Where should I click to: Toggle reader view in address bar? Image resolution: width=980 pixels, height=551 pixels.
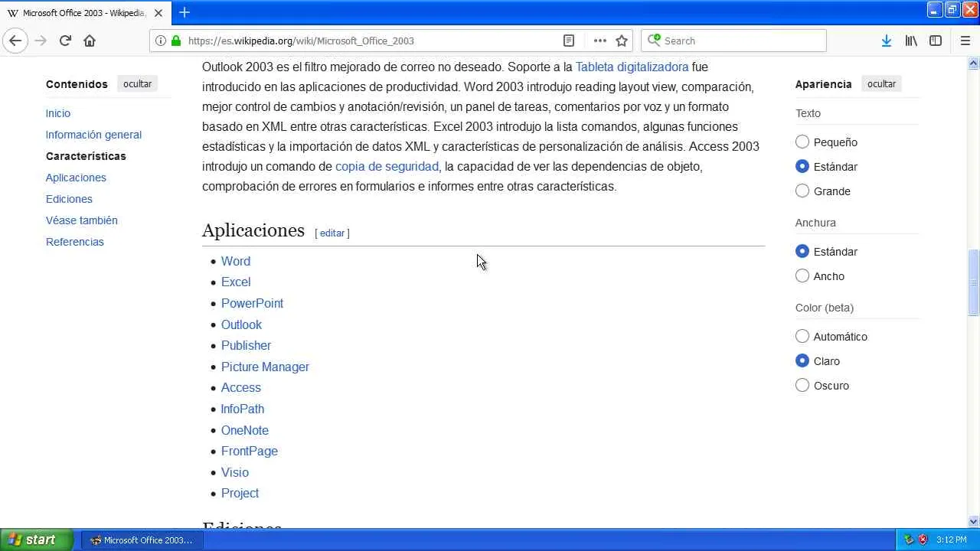click(569, 41)
